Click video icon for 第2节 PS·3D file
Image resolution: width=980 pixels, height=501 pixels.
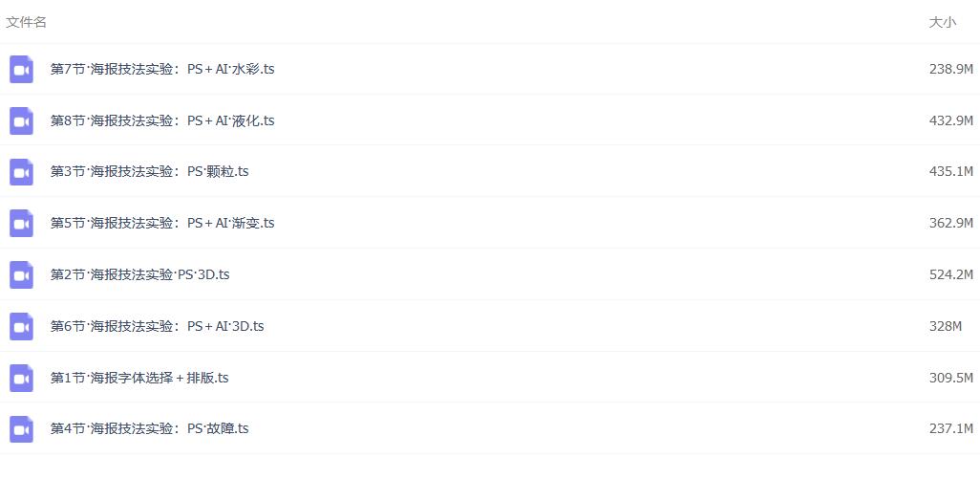click(x=21, y=275)
